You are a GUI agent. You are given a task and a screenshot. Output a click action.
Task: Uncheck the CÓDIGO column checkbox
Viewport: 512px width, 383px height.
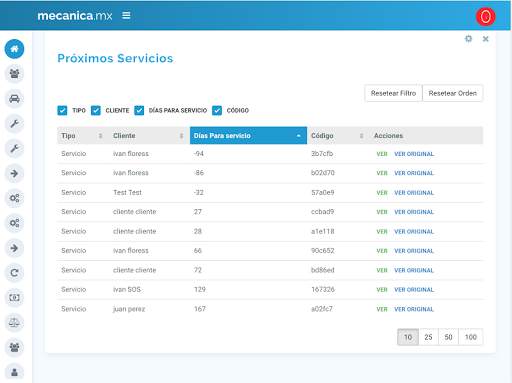click(x=217, y=110)
